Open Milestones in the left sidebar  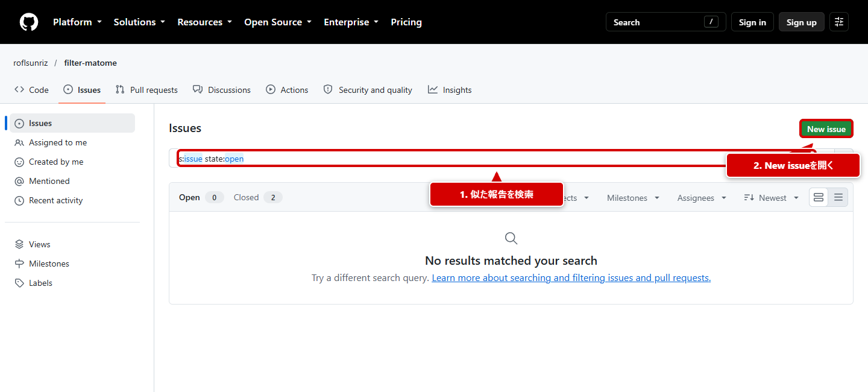click(72, 264)
